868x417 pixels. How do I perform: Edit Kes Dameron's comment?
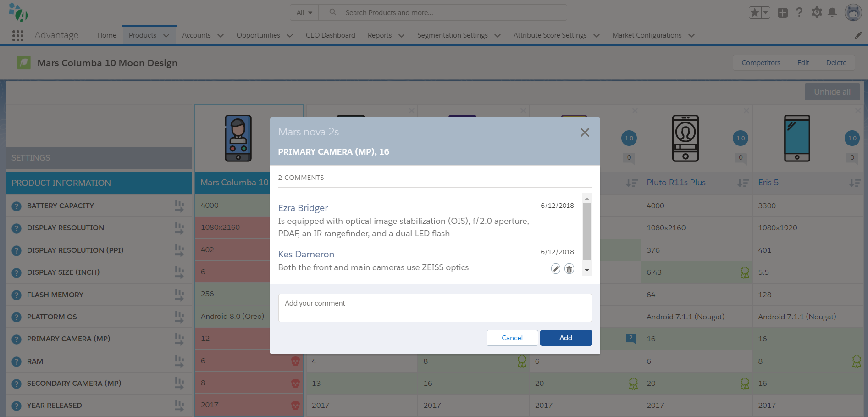(x=555, y=269)
